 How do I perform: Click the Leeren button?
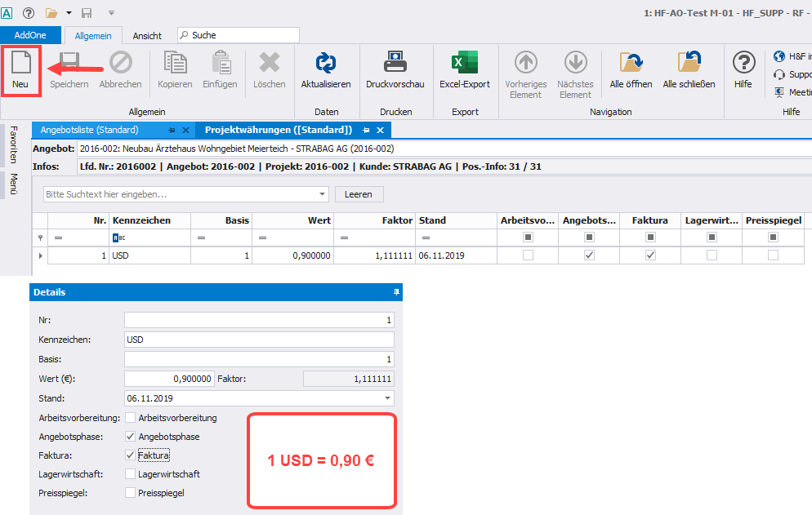(x=359, y=194)
